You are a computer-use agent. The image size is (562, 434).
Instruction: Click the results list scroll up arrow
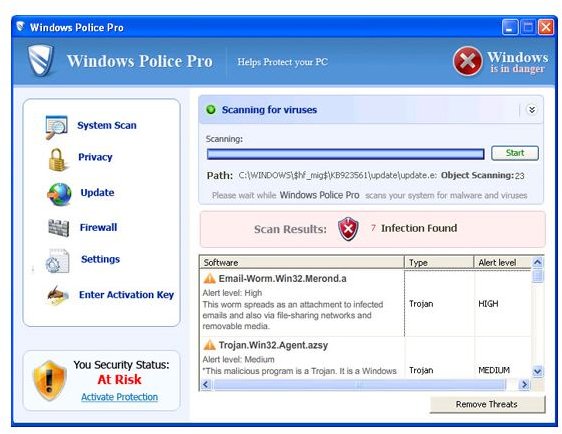pyautogui.click(x=537, y=262)
